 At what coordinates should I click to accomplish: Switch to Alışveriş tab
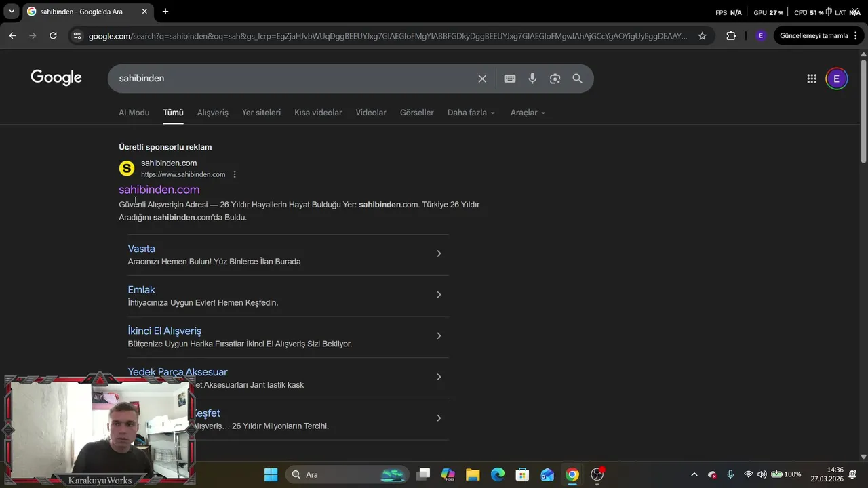pyautogui.click(x=213, y=113)
